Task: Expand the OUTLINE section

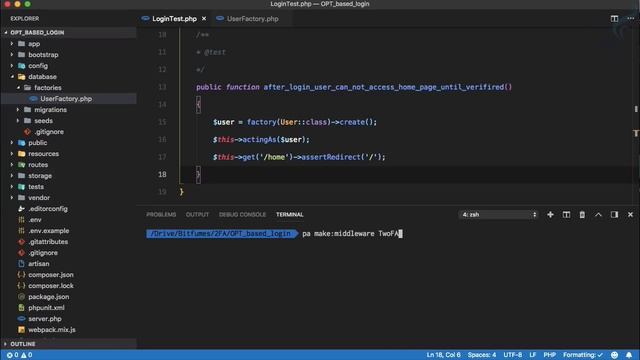Action: click(x=22, y=344)
